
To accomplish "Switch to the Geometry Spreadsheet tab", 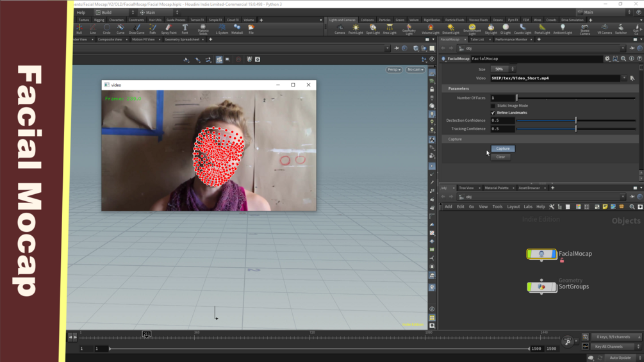I will [182, 40].
